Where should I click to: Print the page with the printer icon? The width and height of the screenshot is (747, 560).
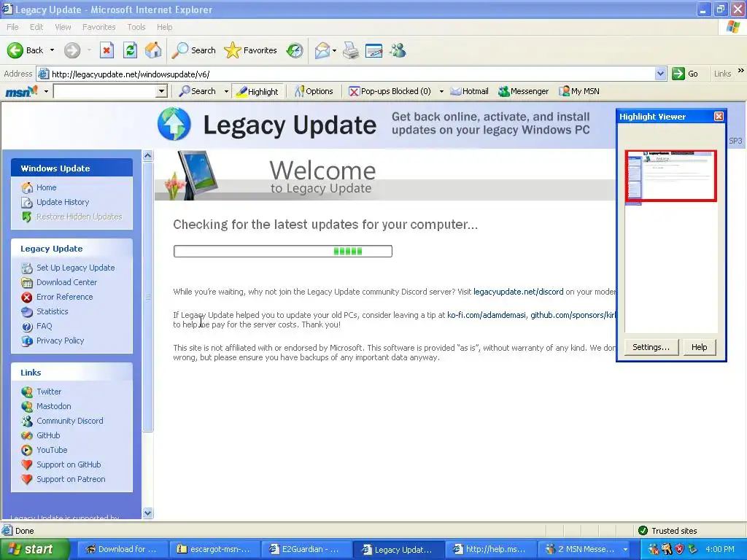coord(351,50)
